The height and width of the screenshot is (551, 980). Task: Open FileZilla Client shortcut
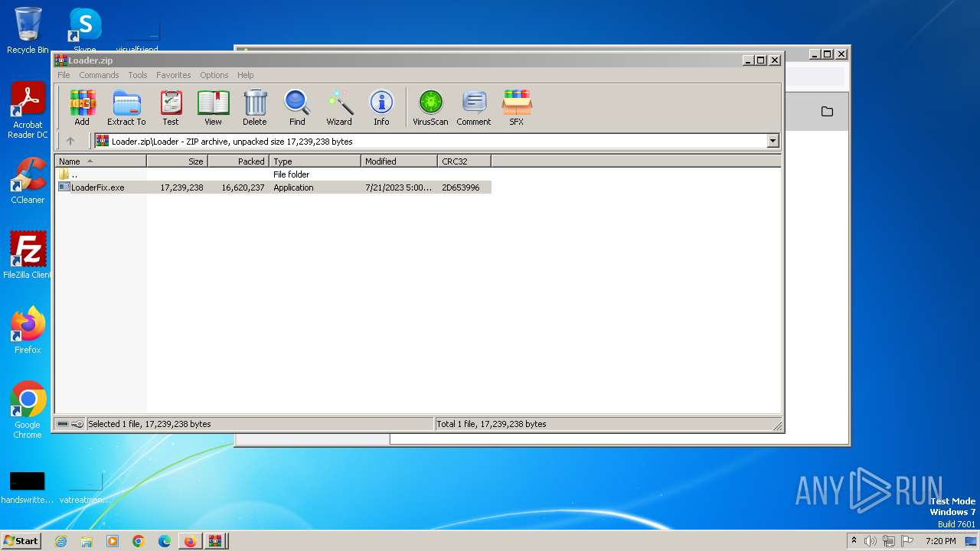tap(28, 255)
